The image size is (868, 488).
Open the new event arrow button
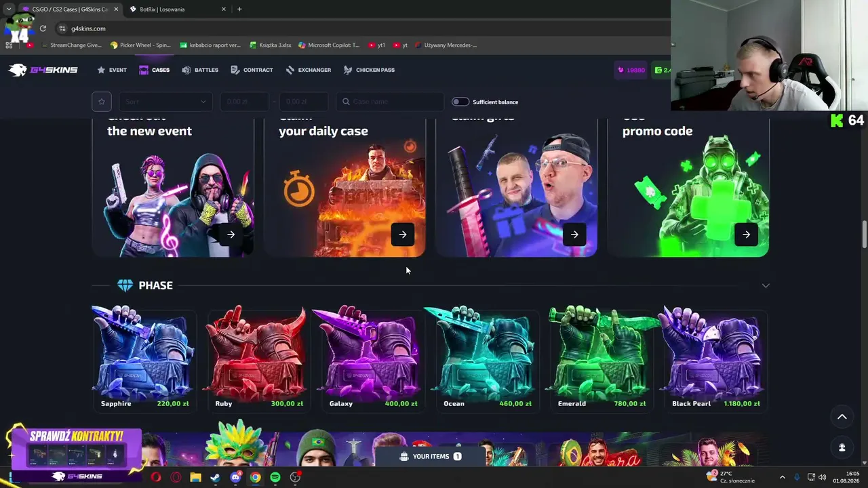pyautogui.click(x=231, y=235)
